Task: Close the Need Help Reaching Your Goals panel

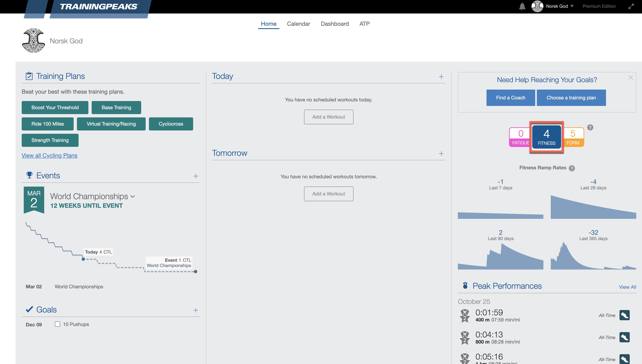Action: coord(631,78)
